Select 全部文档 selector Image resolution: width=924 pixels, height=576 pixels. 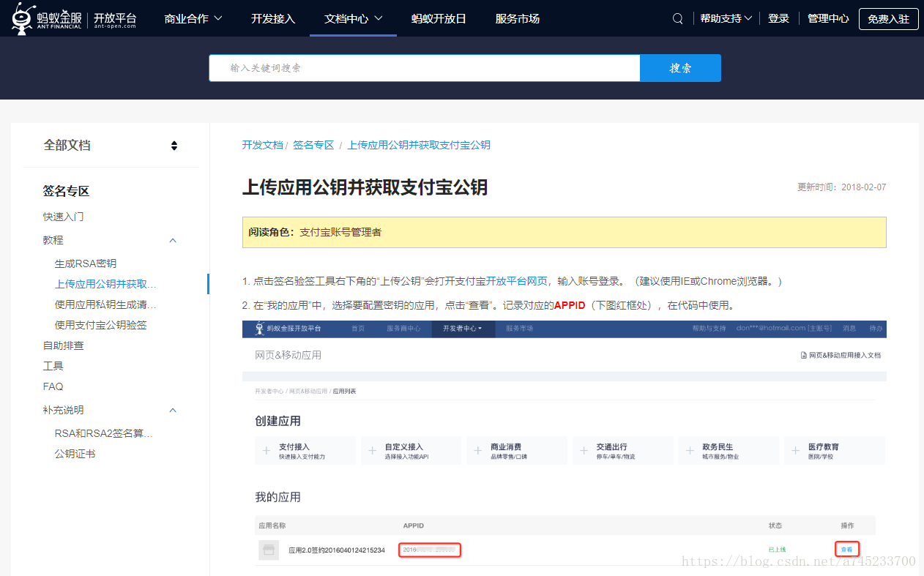coord(111,145)
